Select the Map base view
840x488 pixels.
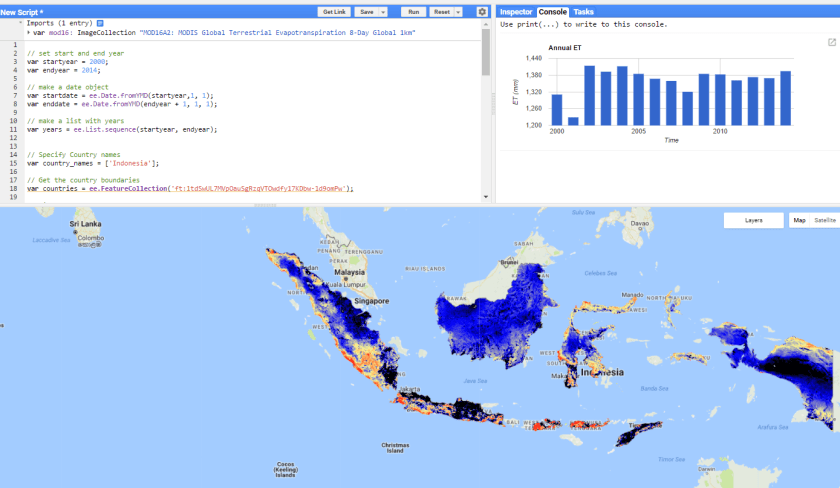click(x=799, y=220)
